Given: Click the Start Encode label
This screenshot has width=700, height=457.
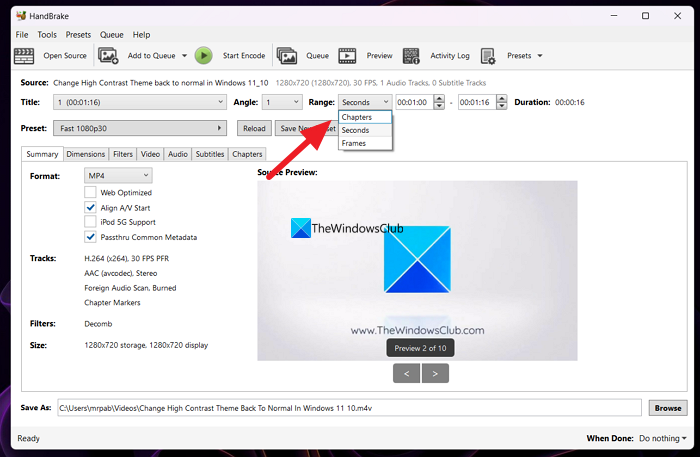Looking at the screenshot, I should [x=244, y=56].
